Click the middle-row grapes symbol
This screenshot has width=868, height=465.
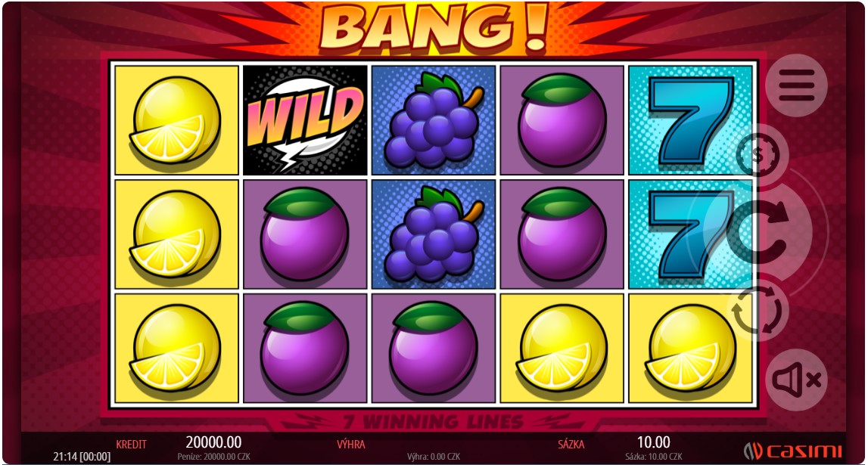(434, 234)
